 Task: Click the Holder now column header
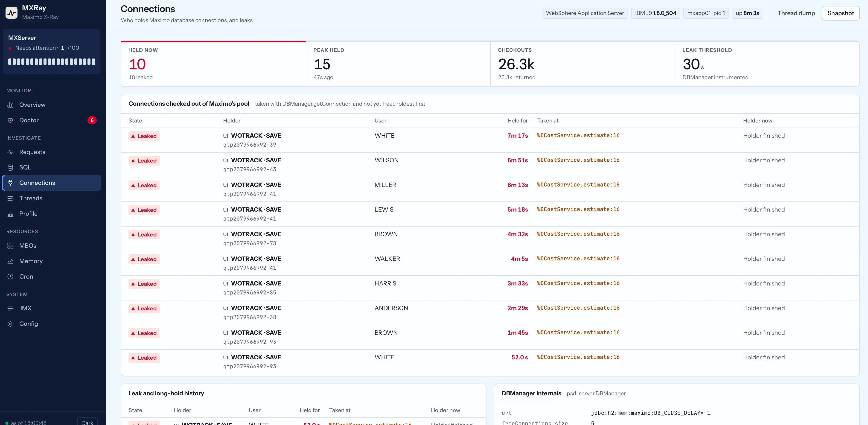coord(757,121)
